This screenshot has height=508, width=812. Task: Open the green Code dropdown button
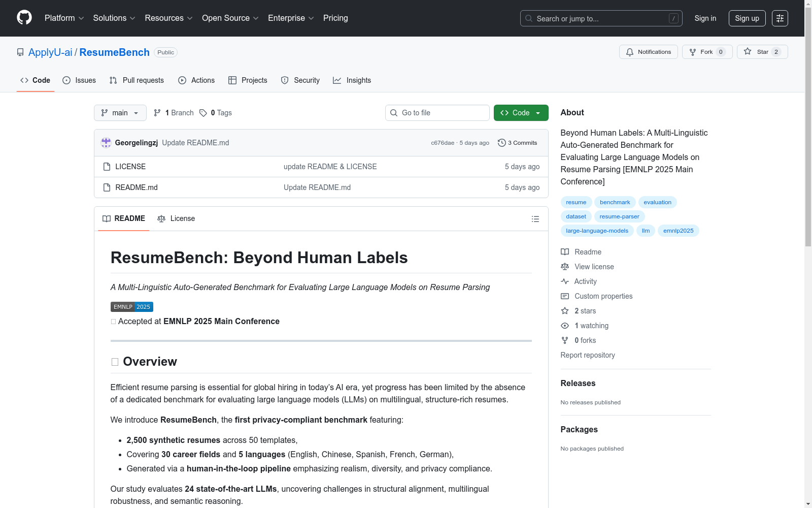(521, 113)
